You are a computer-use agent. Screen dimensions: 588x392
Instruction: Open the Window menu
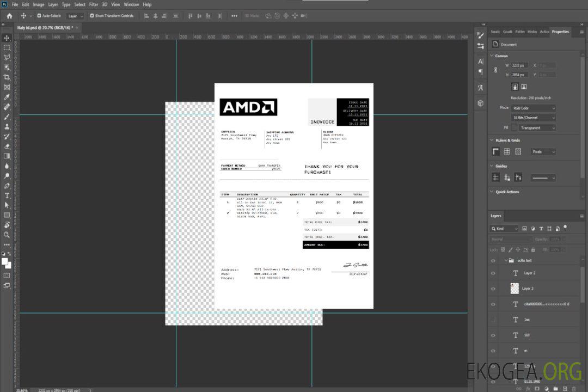[x=131, y=4]
